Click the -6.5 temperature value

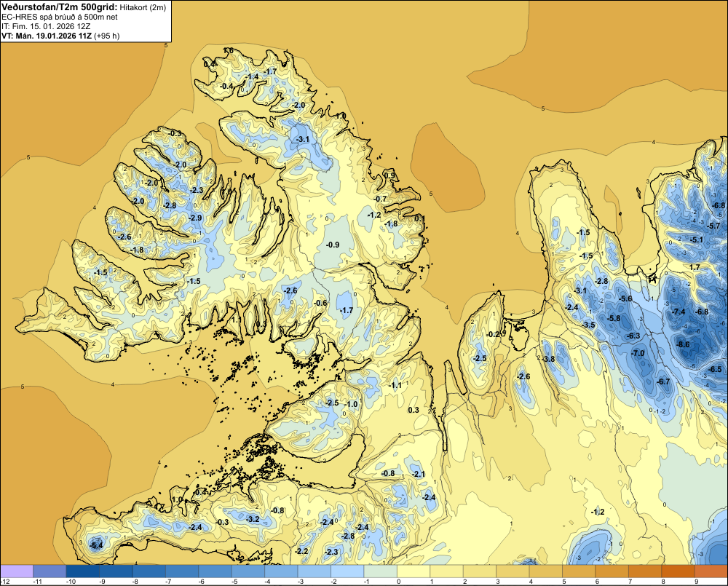pos(715,370)
